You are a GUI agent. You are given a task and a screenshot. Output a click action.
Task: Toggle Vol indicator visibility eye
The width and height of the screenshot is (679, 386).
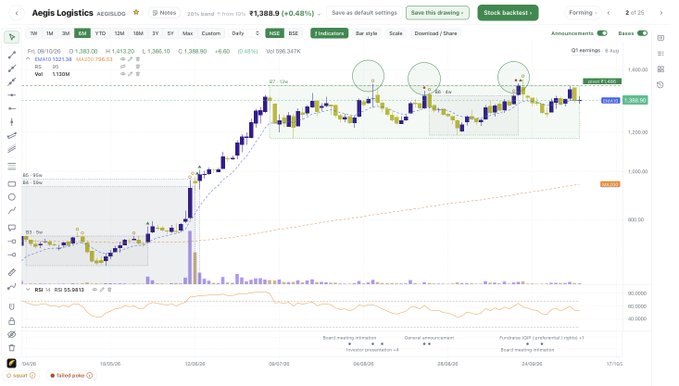pos(123,74)
